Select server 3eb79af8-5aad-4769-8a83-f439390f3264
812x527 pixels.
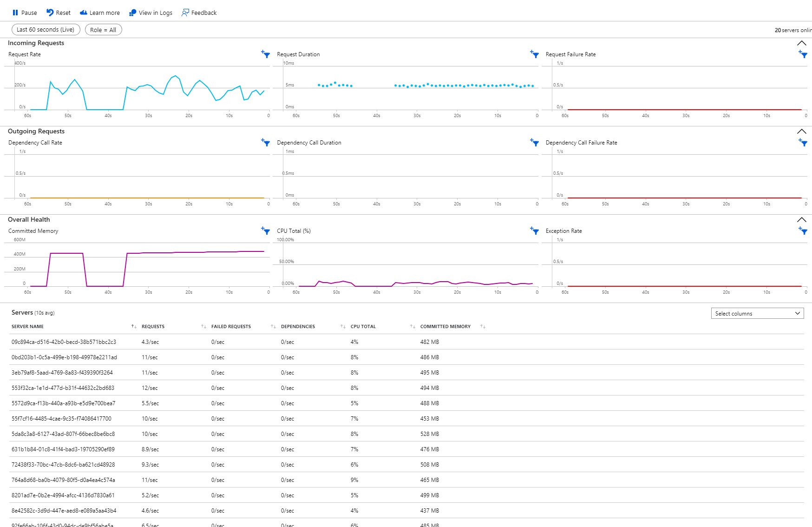coord(407,373)
